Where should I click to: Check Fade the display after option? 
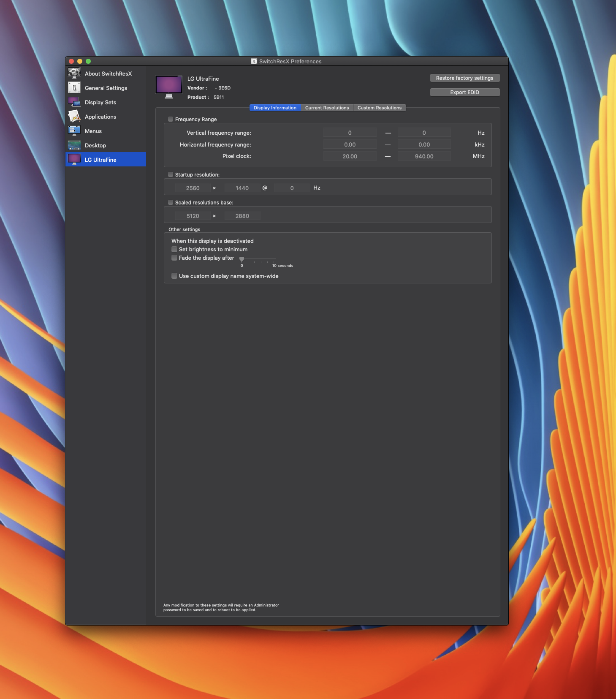click(174, 258)
